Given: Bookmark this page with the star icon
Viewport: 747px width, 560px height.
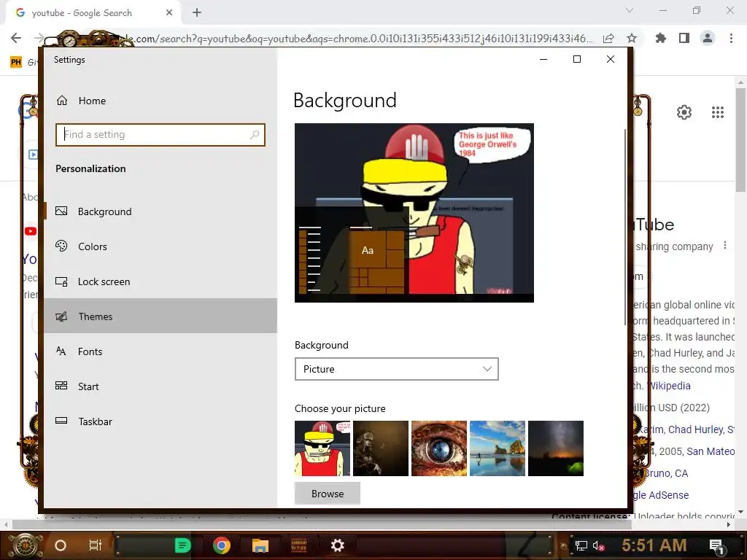Looking at the screenshot, I should (632, 39).
